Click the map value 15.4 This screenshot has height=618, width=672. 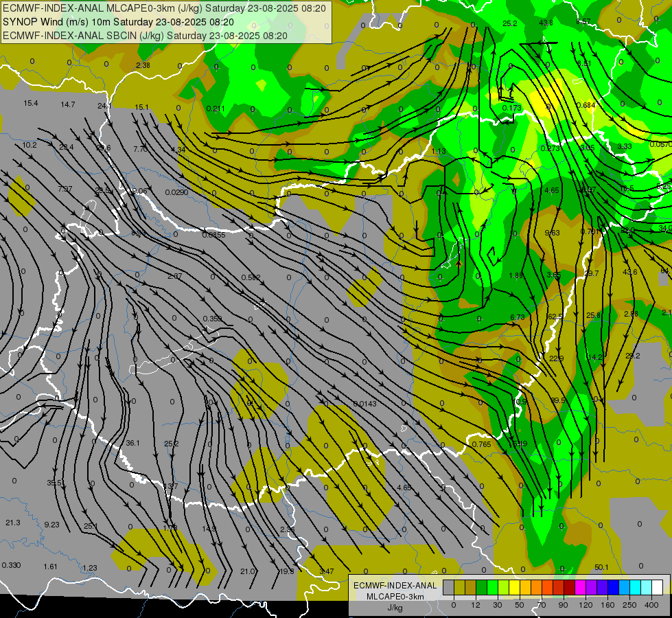pyautogui.click(x=31, y=104)
